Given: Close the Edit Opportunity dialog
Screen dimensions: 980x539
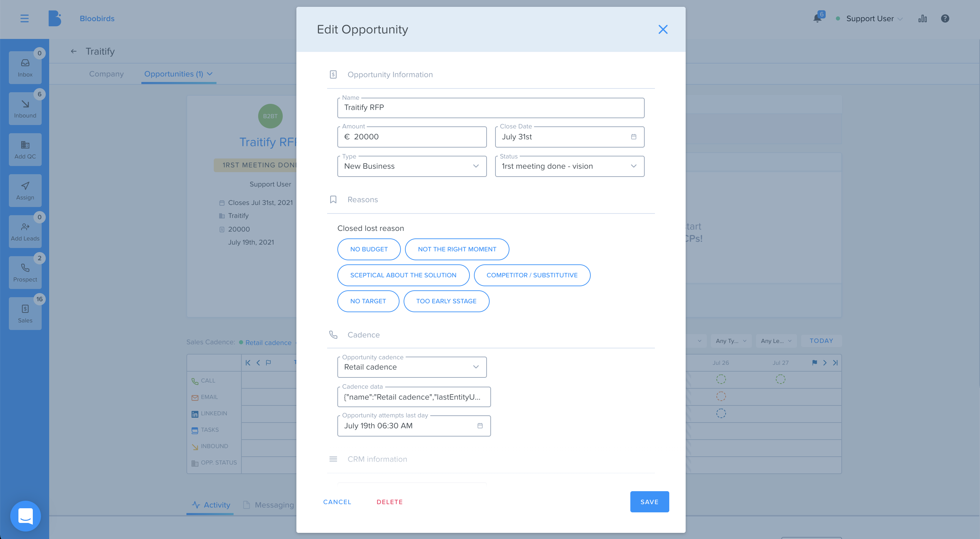Looking at the screenshot, I should tap(663, 29).
